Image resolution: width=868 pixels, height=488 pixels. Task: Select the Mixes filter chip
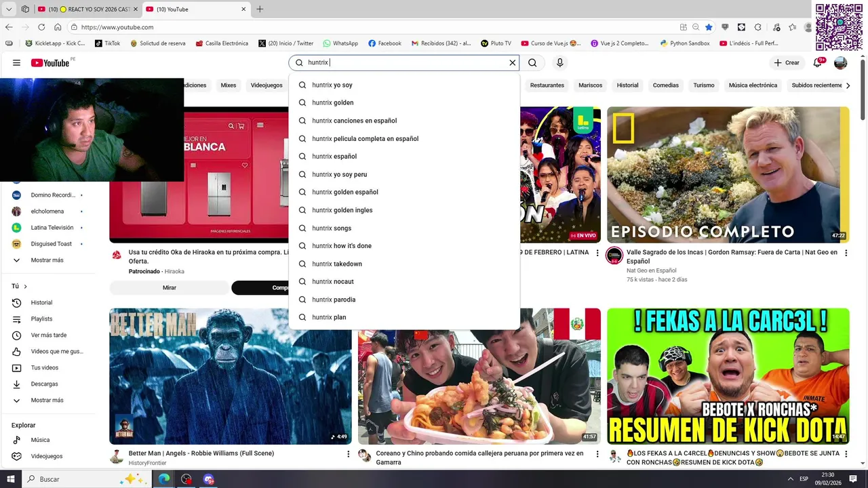[229, 85]
